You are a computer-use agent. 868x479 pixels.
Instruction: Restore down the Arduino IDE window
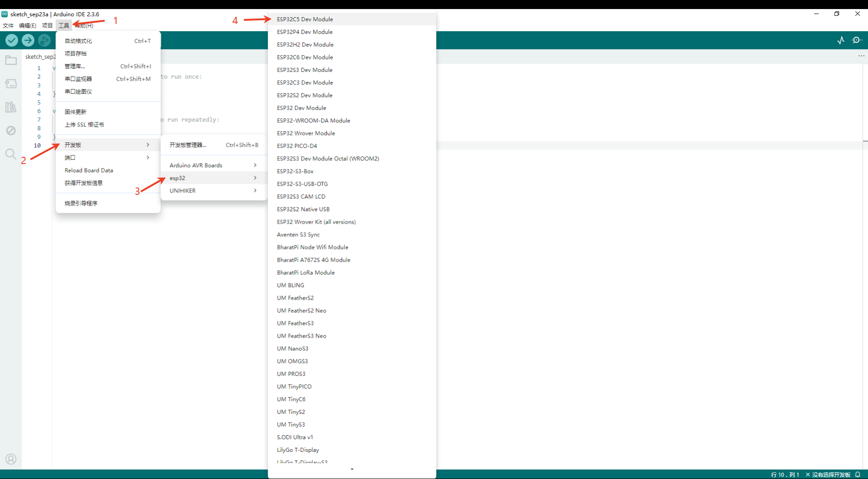(x=837, y=14)
